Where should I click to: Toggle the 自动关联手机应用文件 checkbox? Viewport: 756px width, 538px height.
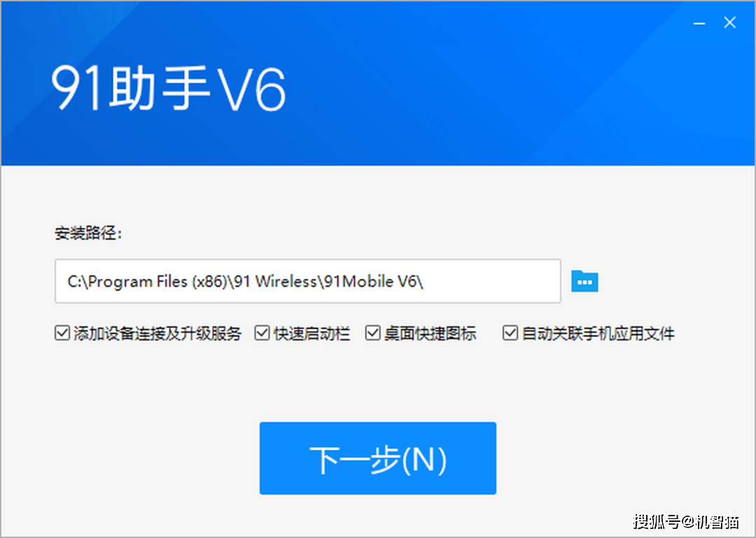[510, 333]
